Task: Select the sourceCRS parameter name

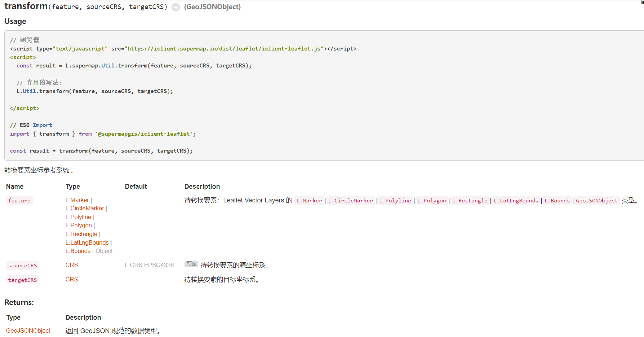Action: coord(23,266)
